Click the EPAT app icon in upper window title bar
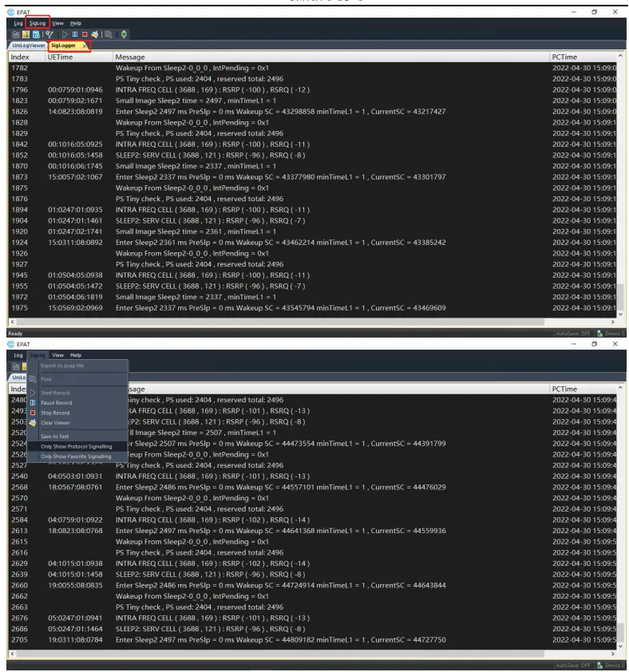629x672 pixels. click(x=10, y=12)
